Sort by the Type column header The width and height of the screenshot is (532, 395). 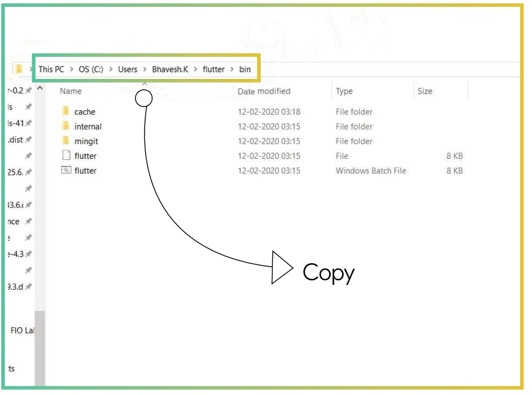pos(344,91)
